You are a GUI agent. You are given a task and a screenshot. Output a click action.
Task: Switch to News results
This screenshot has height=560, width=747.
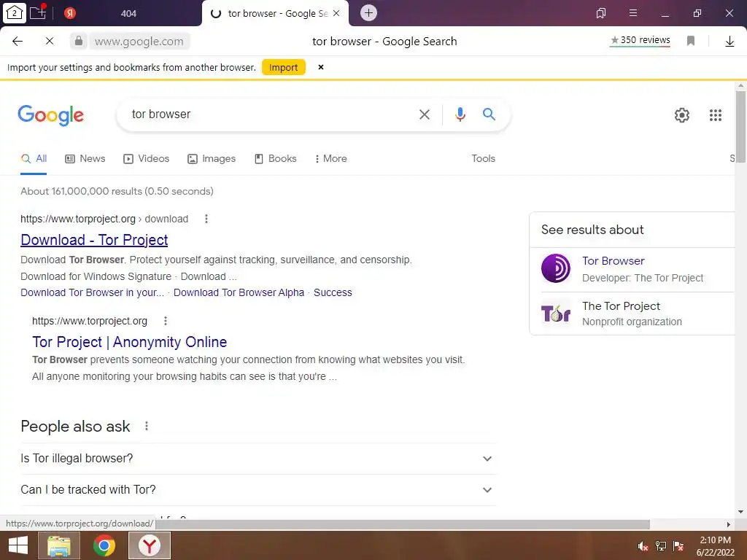coord(85,158)
